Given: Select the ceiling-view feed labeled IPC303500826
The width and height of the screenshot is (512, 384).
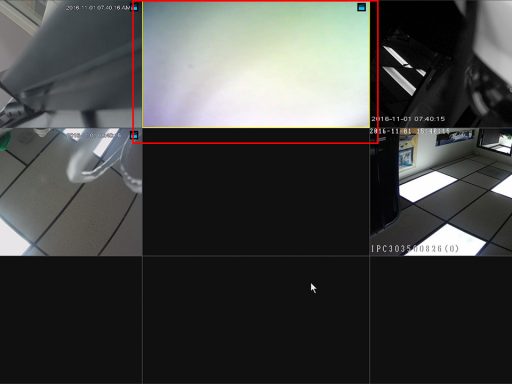Looking at the screenshot, I should 441,192.
